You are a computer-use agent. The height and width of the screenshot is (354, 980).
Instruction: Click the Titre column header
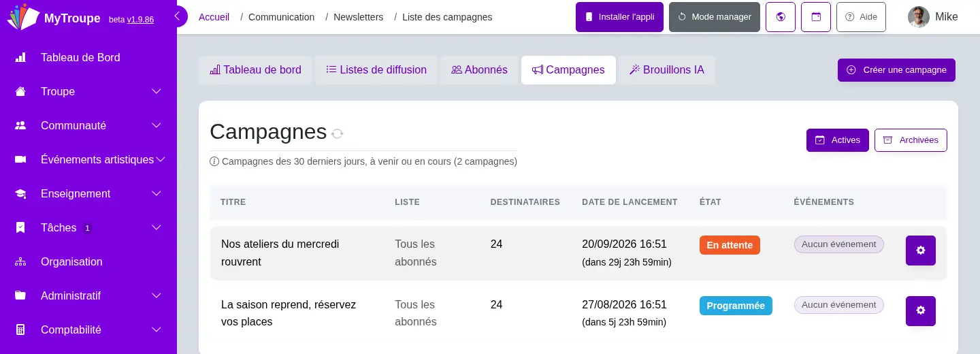pos(233,202)
